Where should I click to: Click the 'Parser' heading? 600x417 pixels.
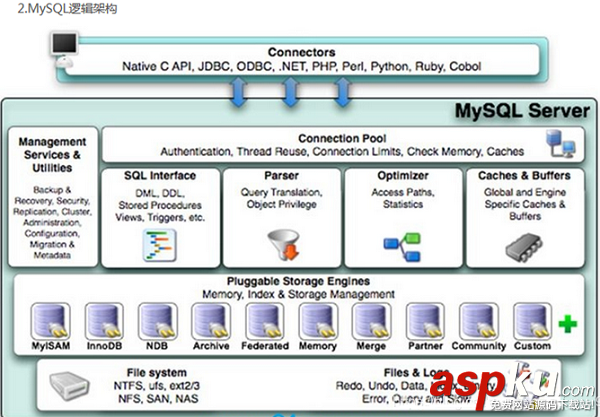tap(281, 176)
